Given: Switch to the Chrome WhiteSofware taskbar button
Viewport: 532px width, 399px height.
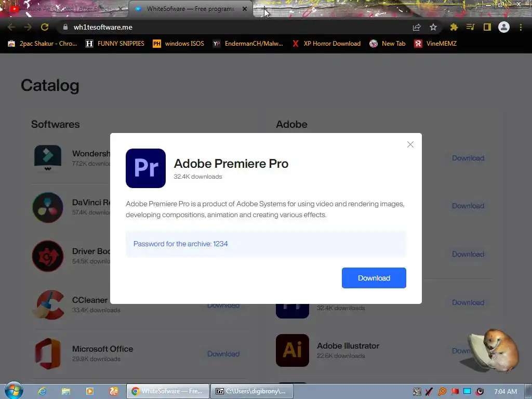Looking at the screenshot, I should (168, 391).
